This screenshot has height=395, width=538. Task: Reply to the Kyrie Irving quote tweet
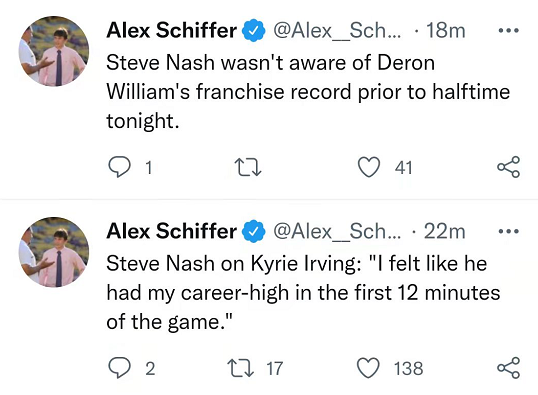[119, 368]
